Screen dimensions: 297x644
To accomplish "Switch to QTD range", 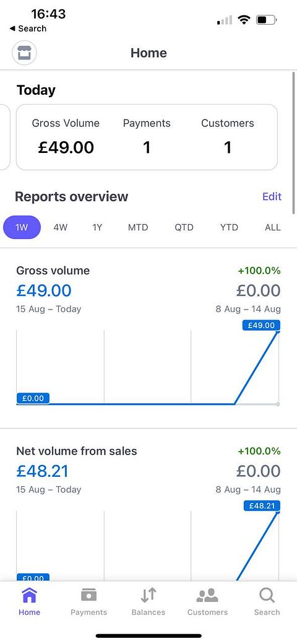I will point(184,227).
